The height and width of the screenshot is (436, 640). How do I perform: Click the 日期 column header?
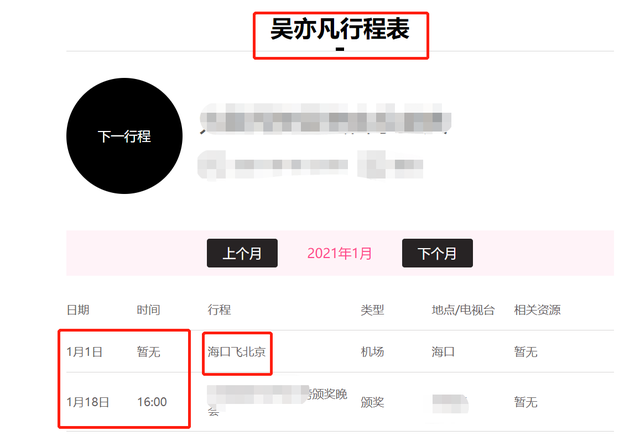pyautogui.click(x=78, y=310)
